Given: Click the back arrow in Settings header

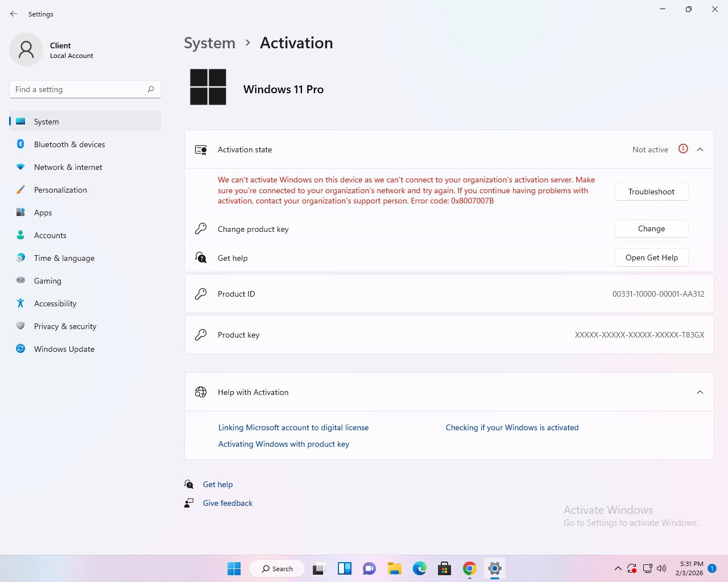Looking at the screenshot, I should point(14,14).
